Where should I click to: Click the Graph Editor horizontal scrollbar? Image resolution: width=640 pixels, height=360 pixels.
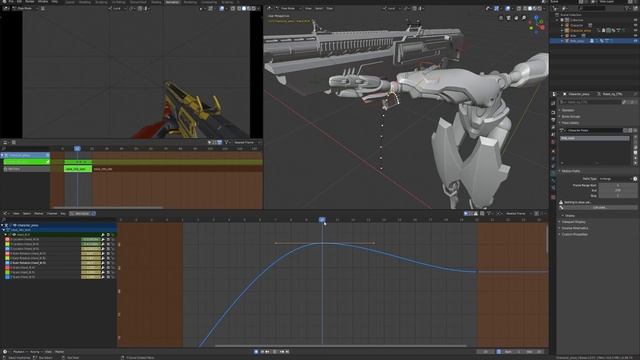tap(340, 346)
